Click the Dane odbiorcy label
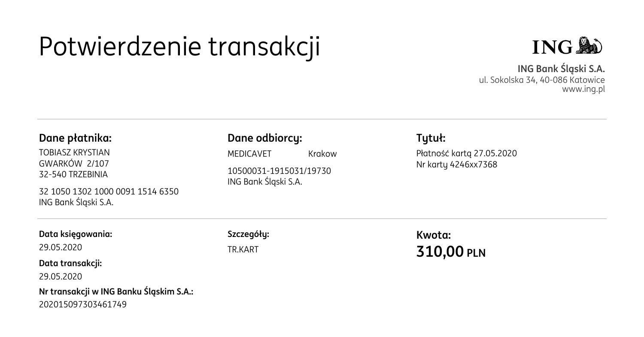Screen dimensions: 644x337 click(265, 138)
